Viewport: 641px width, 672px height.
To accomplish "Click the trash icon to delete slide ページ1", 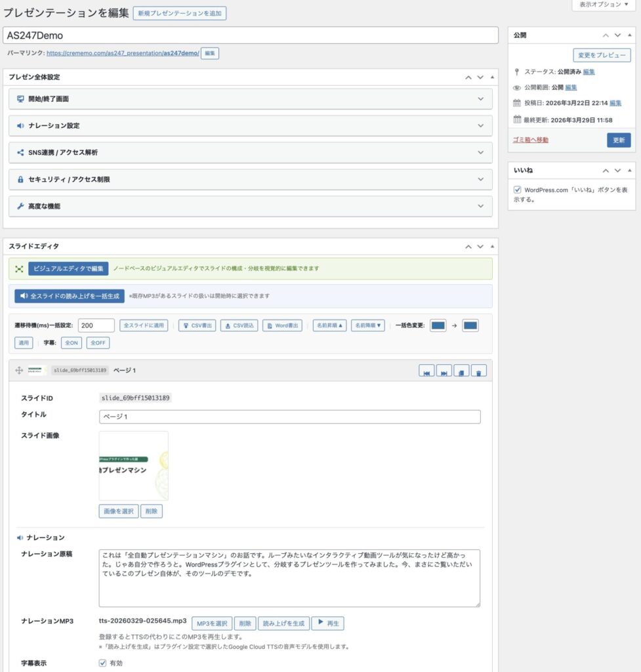I will pos(479,371).
